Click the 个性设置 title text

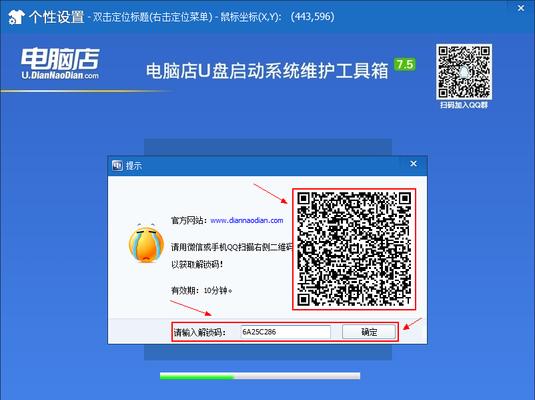[57, 17]
